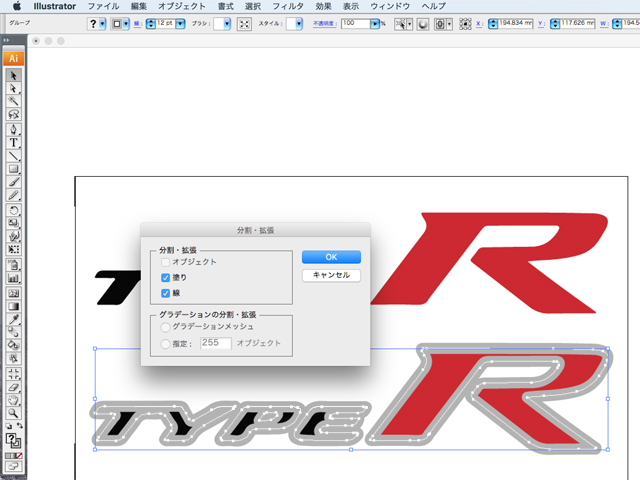Click the X coordinate field 194.834
The width and height of the screenshot is (640, 480).
coord(516,23)
